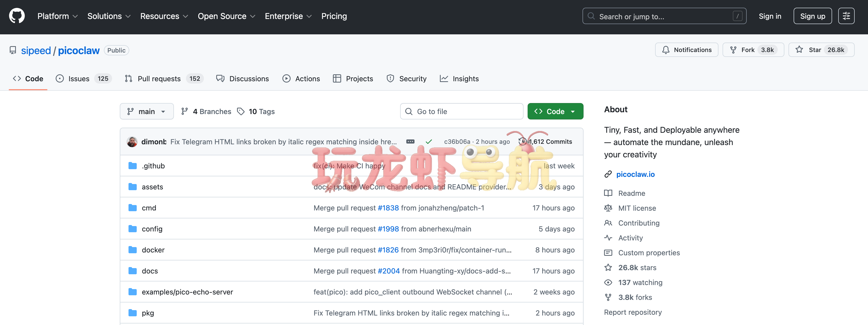
Task: Click the dimonb author avatar
Action: pos(132,142)
